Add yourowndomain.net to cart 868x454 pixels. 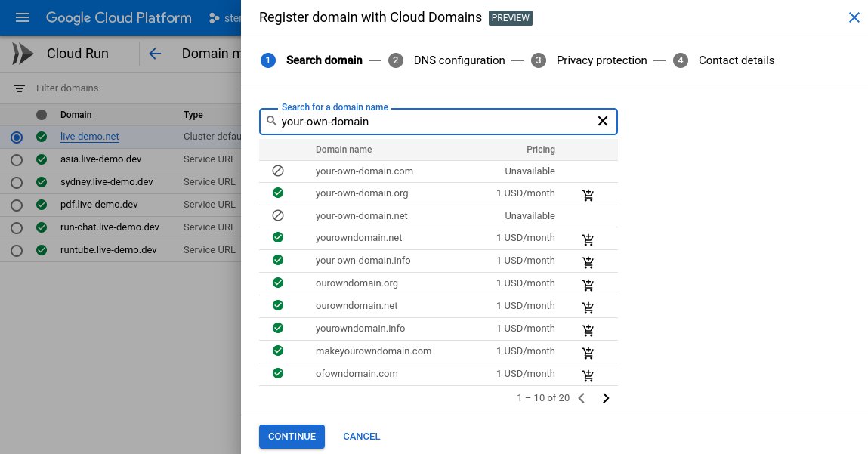point(588,239)
